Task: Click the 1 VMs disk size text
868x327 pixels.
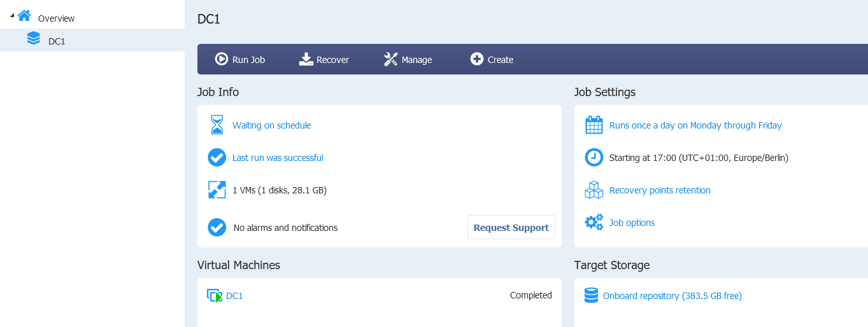Action: click(x=280, y=190)
